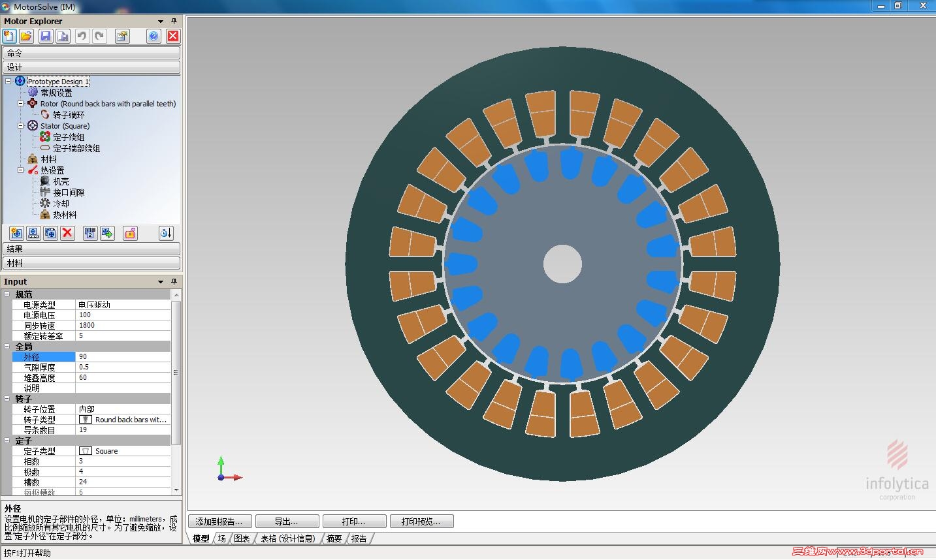Click the export design green arrow icon
The width and height of the screenshot is (936, 560).
coord(108,233)
